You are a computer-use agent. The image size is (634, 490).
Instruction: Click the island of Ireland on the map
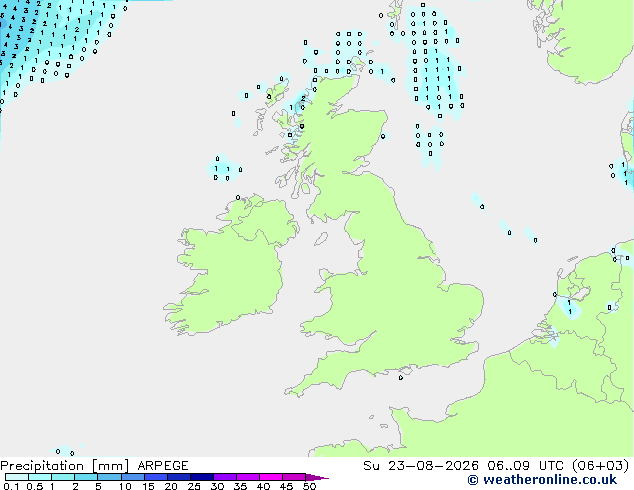[x=231, y=265]
